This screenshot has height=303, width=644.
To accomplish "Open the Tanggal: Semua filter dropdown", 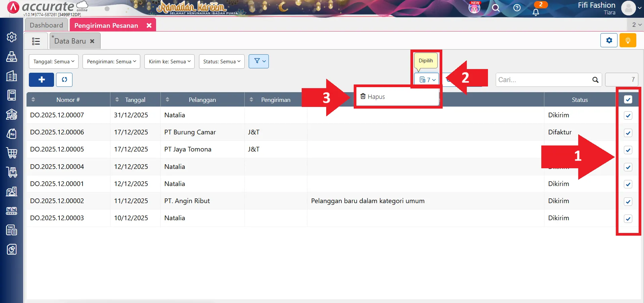I will 54,62.
